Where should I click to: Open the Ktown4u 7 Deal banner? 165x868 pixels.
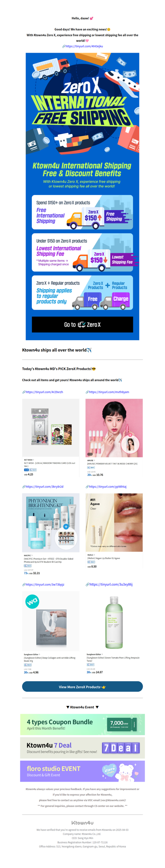82,747
